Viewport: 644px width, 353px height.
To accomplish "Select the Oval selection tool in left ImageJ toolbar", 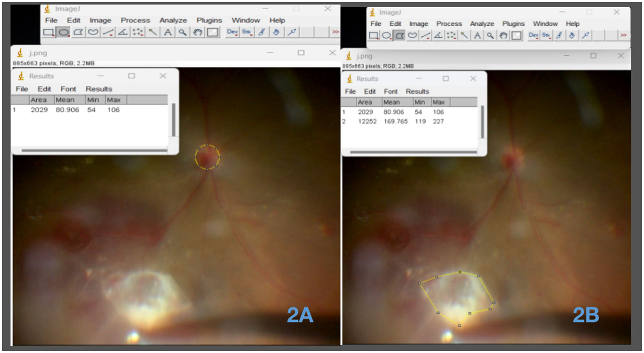I will [x=64, y=32].
